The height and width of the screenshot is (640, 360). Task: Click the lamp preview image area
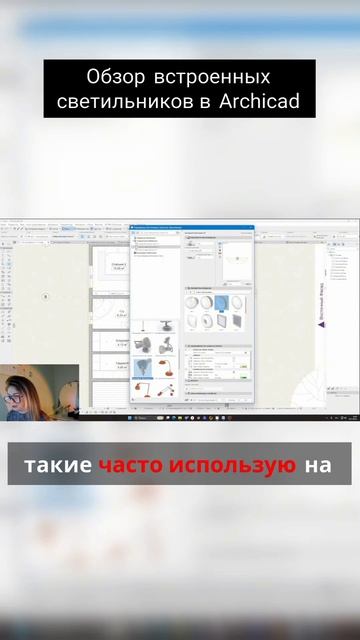coord(237,261)
